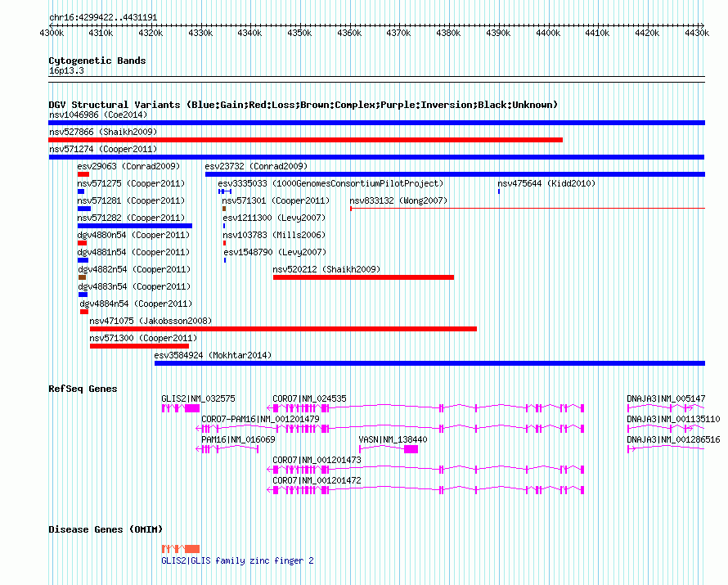
Task: Click the 4400k ruler tick label
Action: (x=548, y=34)
